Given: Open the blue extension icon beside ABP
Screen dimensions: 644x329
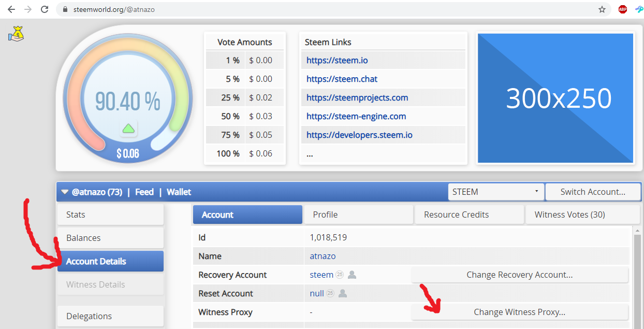Looking at the screenshot, I should coord(639,9).
